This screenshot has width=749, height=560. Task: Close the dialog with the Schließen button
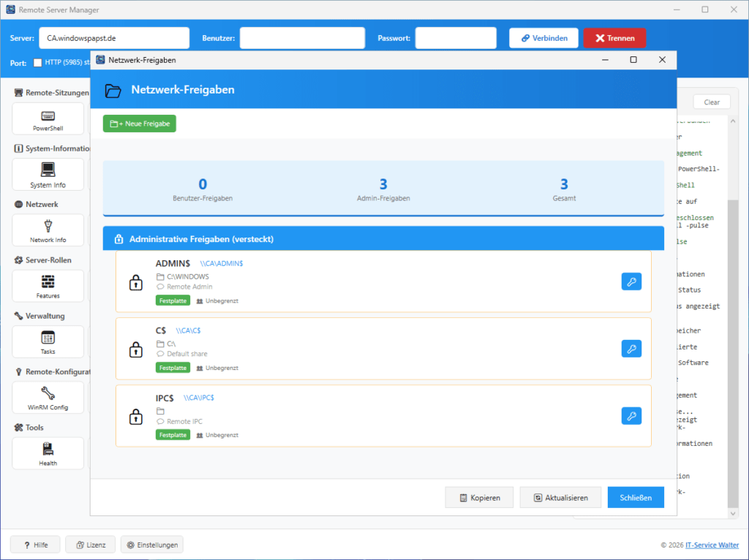coord(635,498)
